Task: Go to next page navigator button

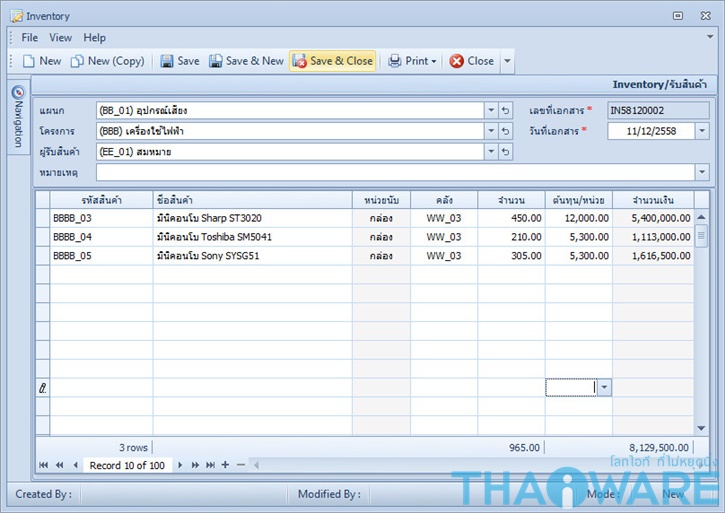Action: (x=195, y=465)
